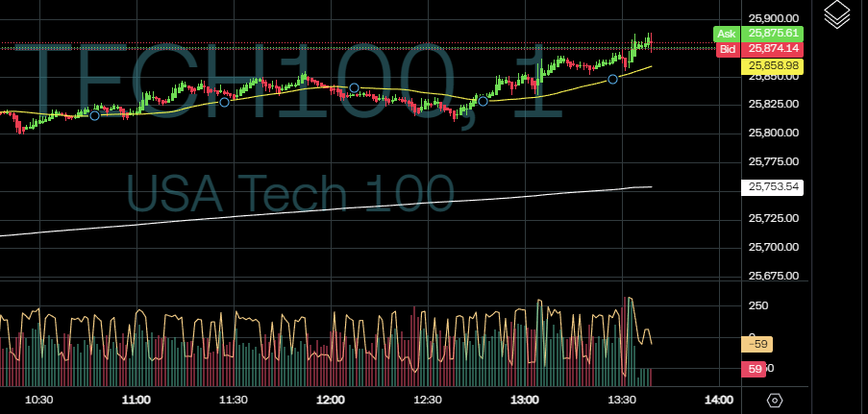Open the layers panel icon

836,14
